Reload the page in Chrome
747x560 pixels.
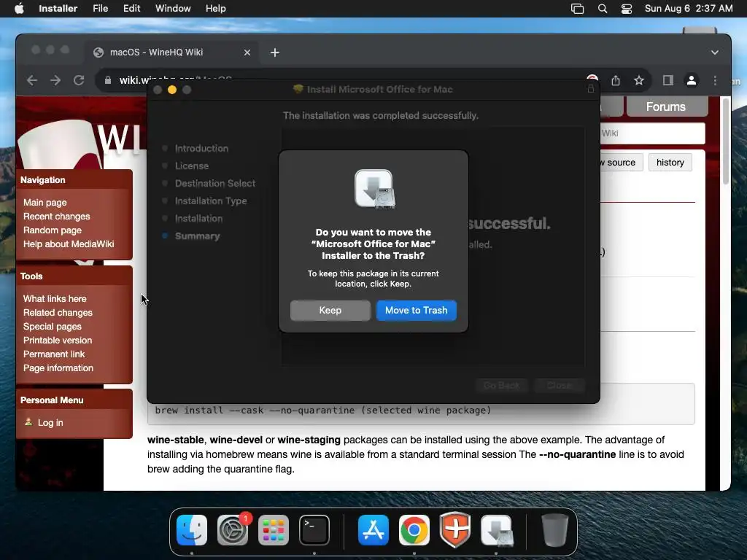(x=79, y=80)
